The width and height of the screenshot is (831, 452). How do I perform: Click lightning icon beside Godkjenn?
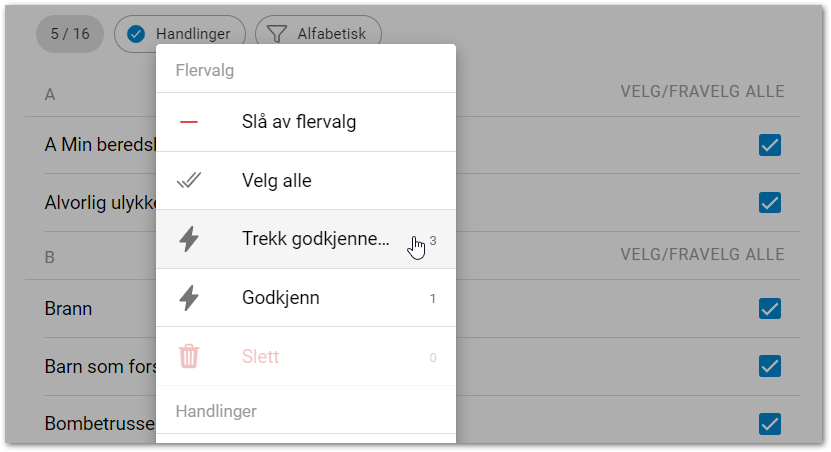189,298
